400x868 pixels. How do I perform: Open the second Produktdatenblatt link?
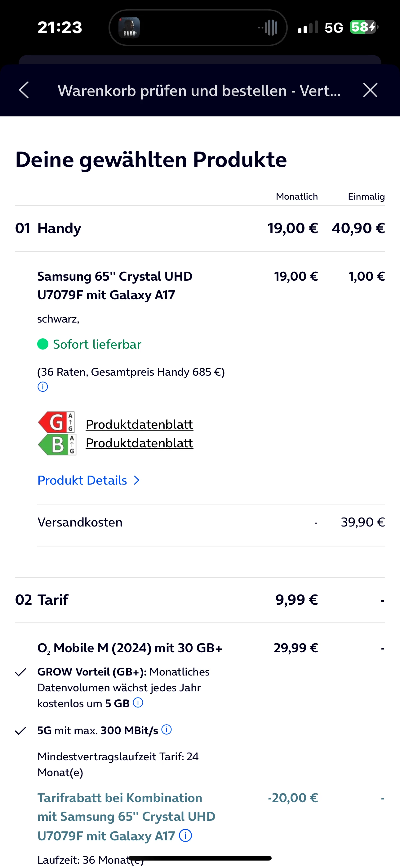140,443
